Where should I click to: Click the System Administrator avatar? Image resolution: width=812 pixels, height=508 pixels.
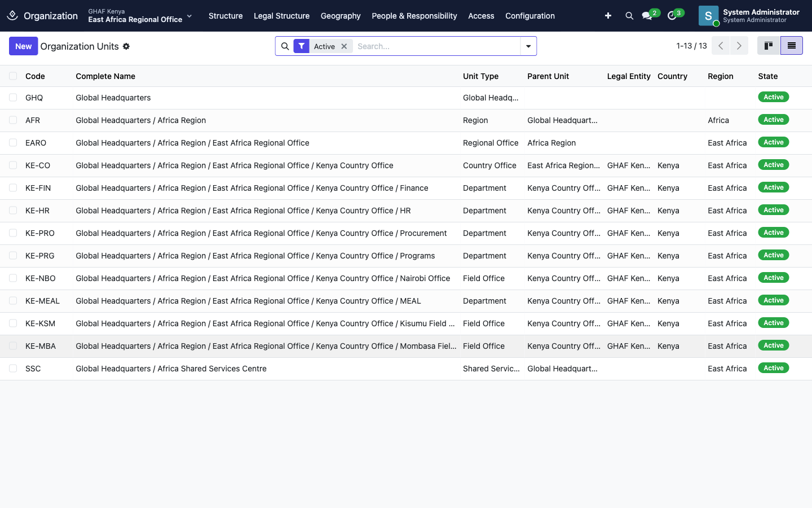point(708,16)
